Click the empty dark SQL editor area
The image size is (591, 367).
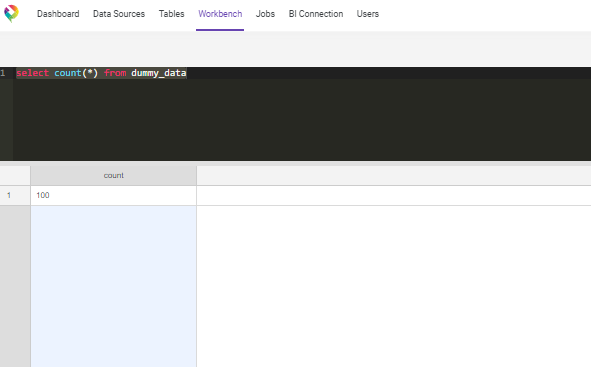302,120
